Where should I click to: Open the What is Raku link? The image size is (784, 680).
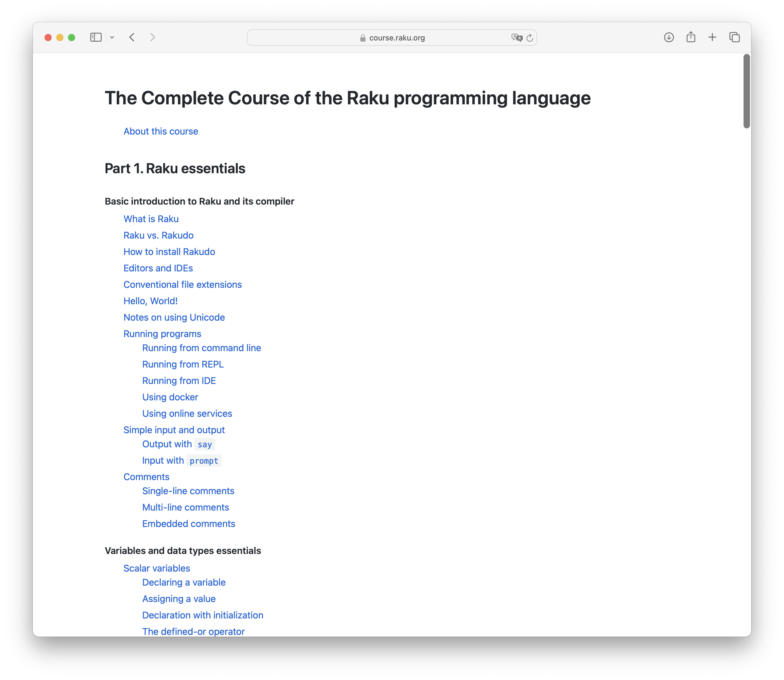coord(151,219)
